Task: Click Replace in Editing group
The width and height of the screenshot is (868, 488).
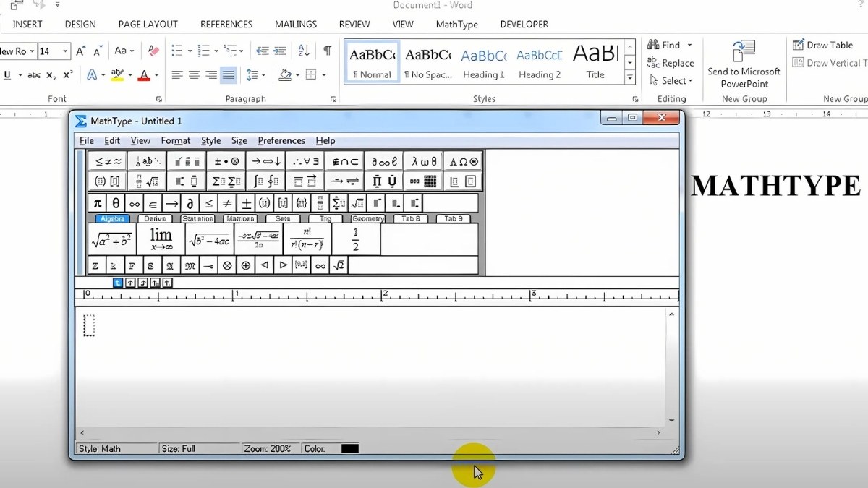Action: (671, 63)
